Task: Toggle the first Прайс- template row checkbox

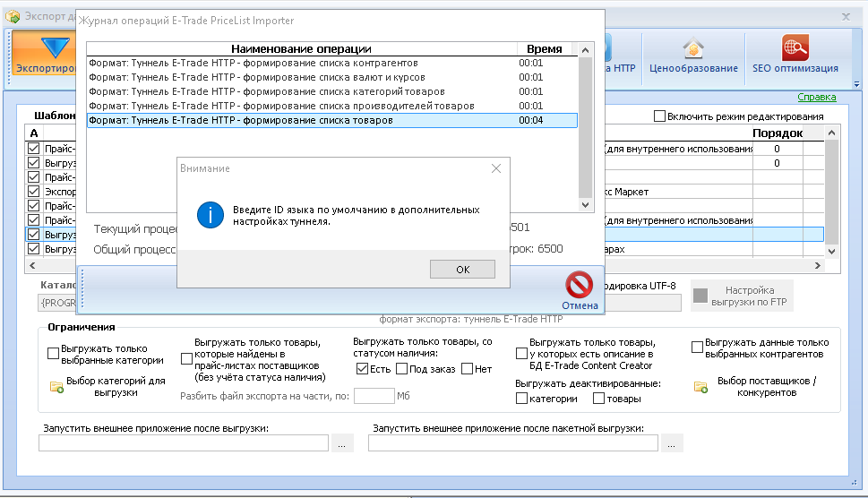Action: (34, 149)
